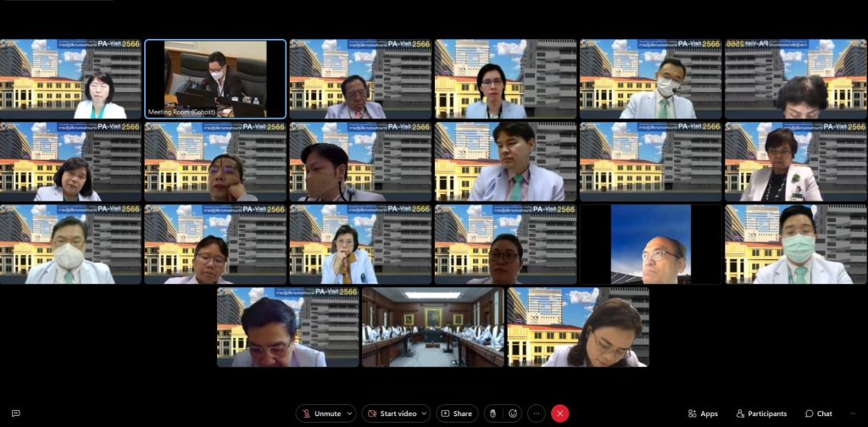Open closed captions from the CC icon
868x427 pixels.
pyautogui.click(x=15, y=413)
